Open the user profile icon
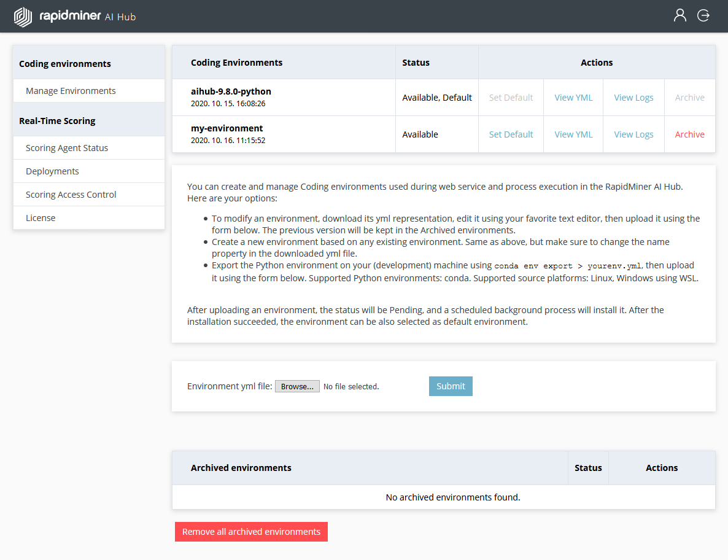The height and width of the screenshot is (560, 728). 680,15
